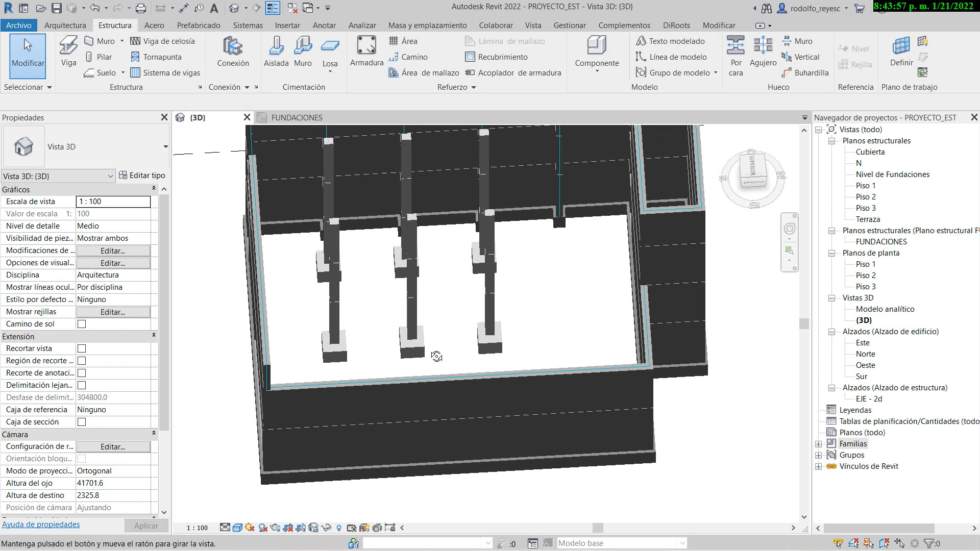Collapse the Planos estructurales tree branch
The height and width of the screenshot is (551, 980).
point(831,141)
